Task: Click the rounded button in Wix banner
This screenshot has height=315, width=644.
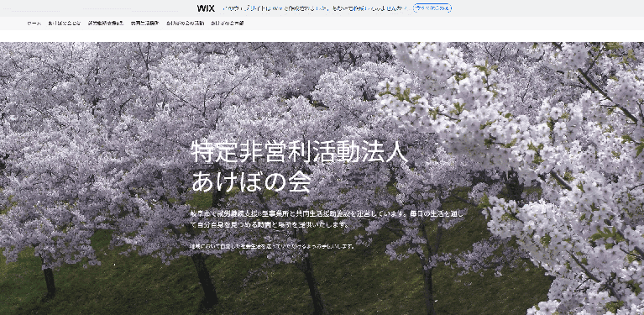Action: click(x=432, y=8)
